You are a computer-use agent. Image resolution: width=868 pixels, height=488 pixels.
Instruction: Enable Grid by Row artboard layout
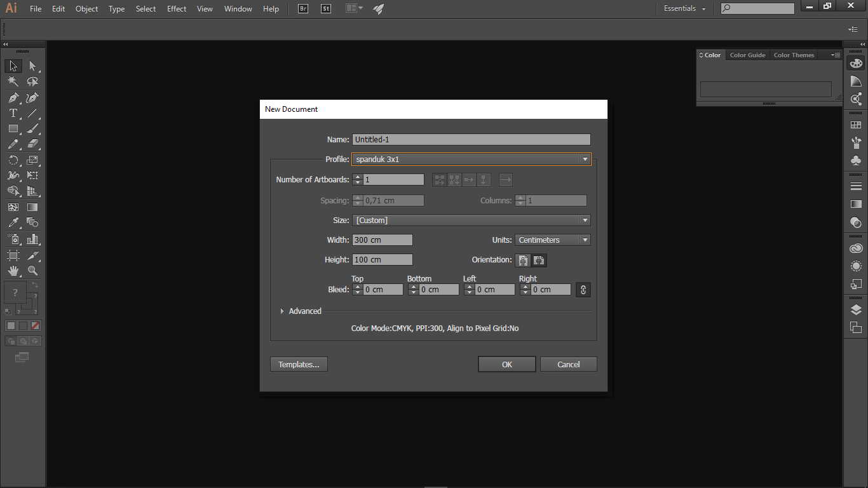439,180
